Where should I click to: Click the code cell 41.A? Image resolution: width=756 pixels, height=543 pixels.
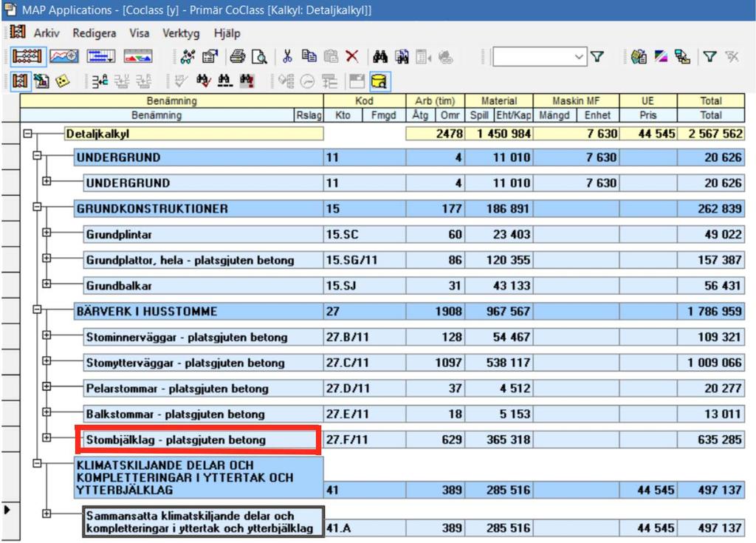pos(364,528)
